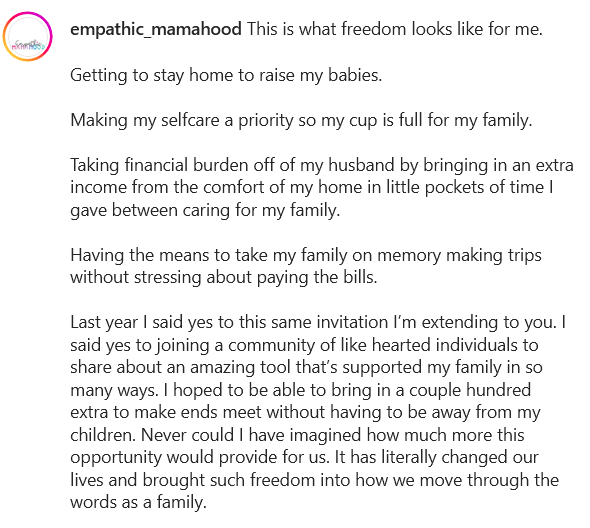The height and width of the screenshot is (528, 590).
Task: Click the "many ways. I hoped" line
Action: click(x=301, y=390)
